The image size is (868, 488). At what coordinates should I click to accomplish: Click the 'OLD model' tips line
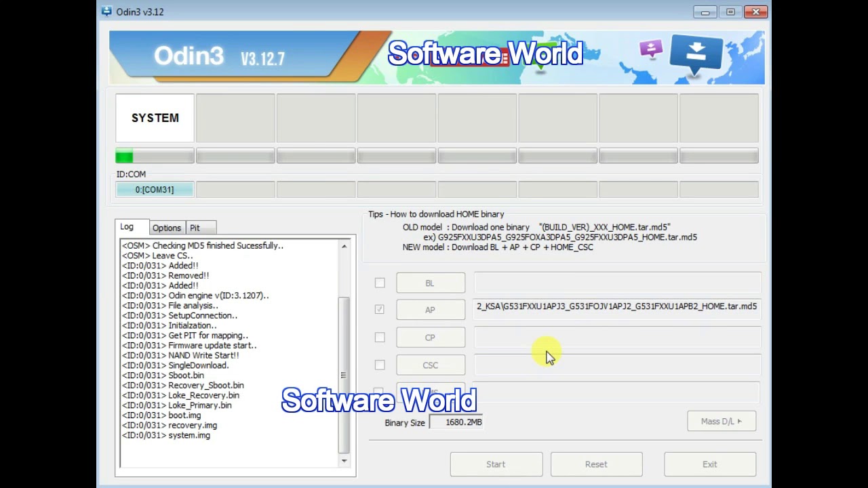[536, 227]
